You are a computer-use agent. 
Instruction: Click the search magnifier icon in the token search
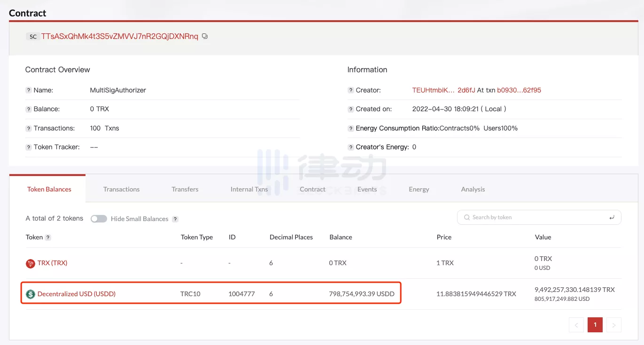tap(467, 217)
